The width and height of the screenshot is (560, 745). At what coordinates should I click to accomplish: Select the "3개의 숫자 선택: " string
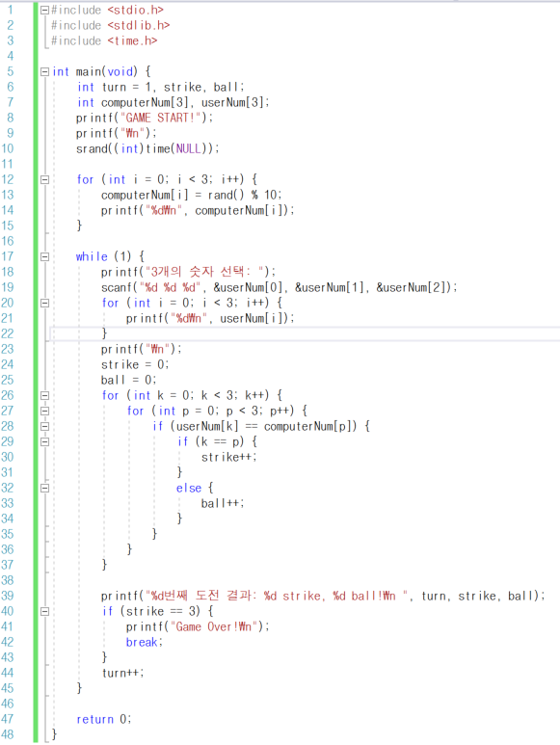(207, 272)
